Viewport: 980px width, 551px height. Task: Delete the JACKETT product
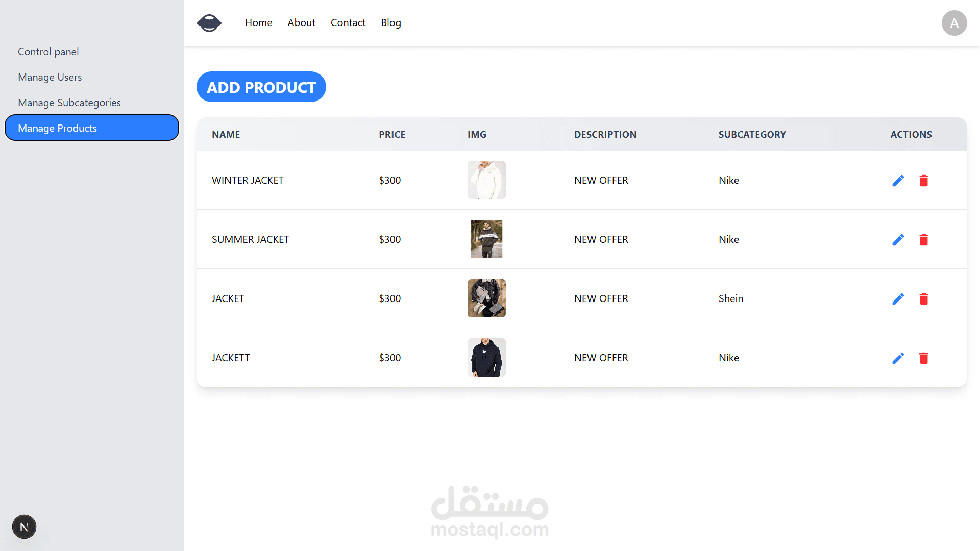923,358
